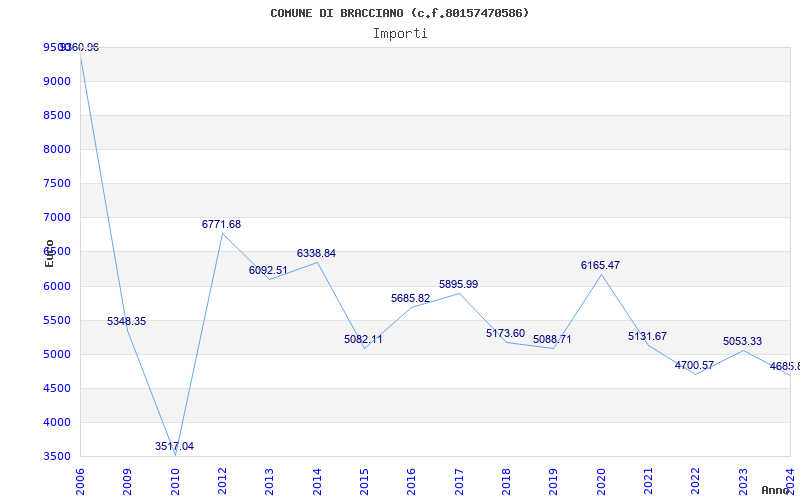Viewport: 800px width, 500px height.
Task: Click the 6000 y-axis tick label
Action: (x=57, y=286)
